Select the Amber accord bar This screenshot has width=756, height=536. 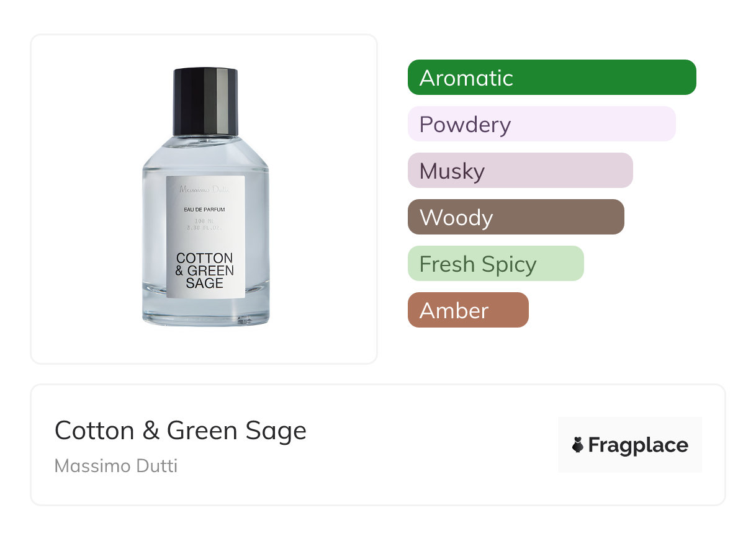click(x=468, y=310)
